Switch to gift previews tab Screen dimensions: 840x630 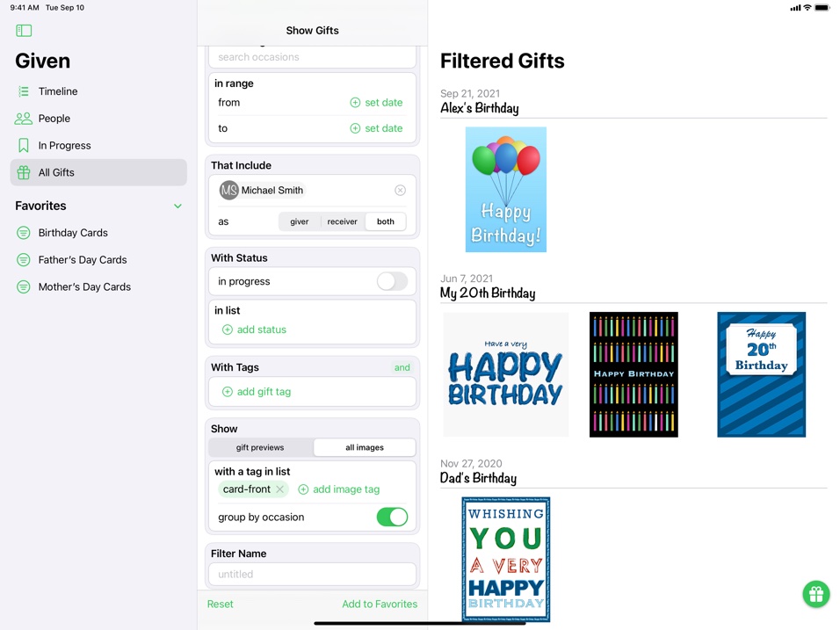pyautogui.click(x=260, y=447)
